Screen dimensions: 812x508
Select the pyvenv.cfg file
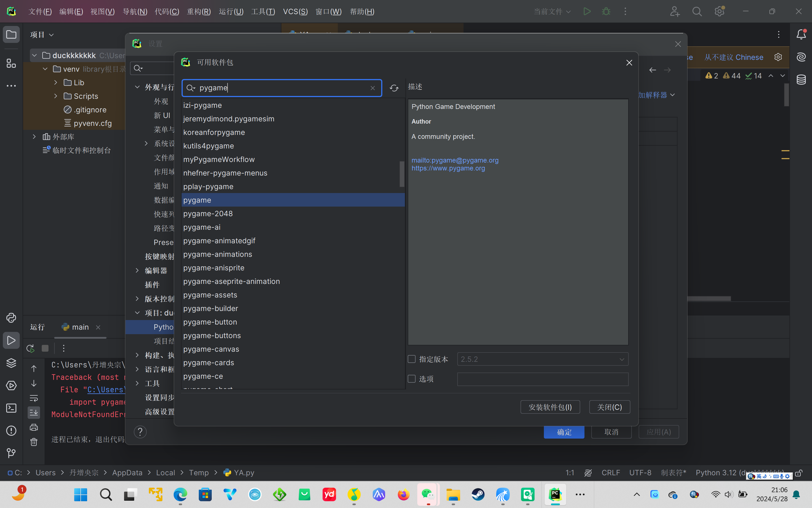coord(92,123)
